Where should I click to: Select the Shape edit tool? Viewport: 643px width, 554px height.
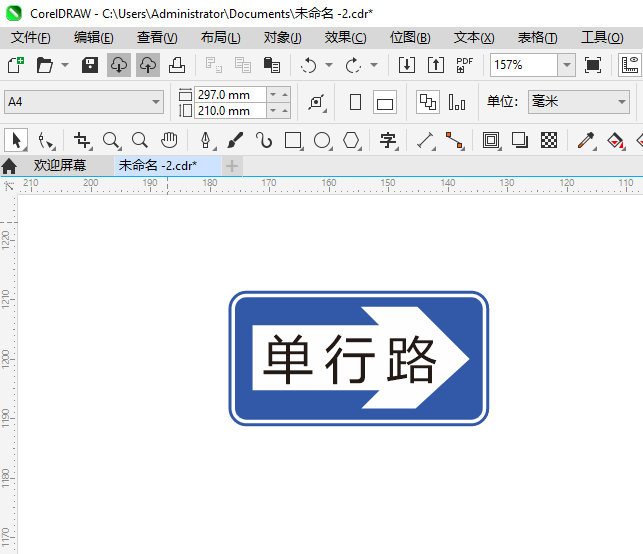(46, 141)
